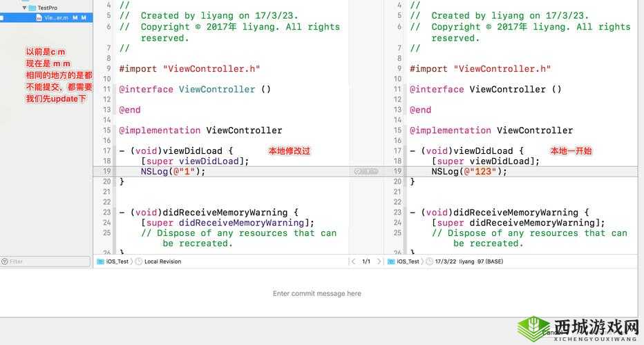Go to the previous change with the left arrow
Screen dimensions: 644x345
[353, 262]
